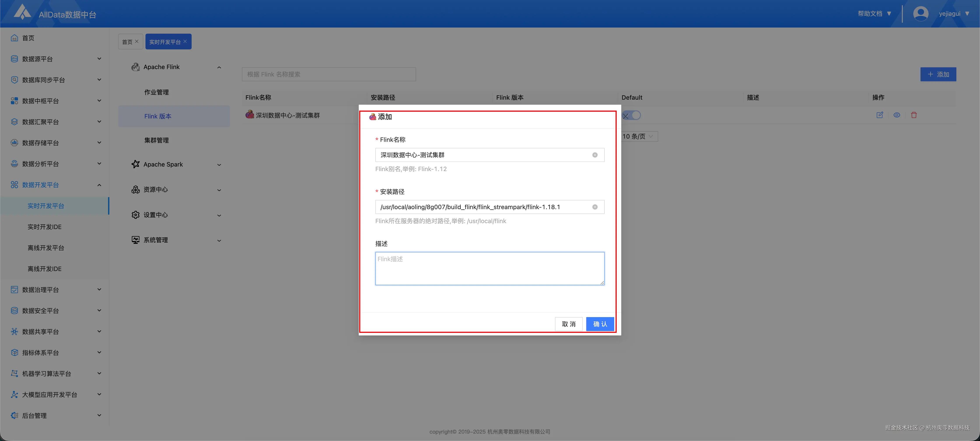
Task: Open the 10 条/页 page size dropdown
Action: 638,136
